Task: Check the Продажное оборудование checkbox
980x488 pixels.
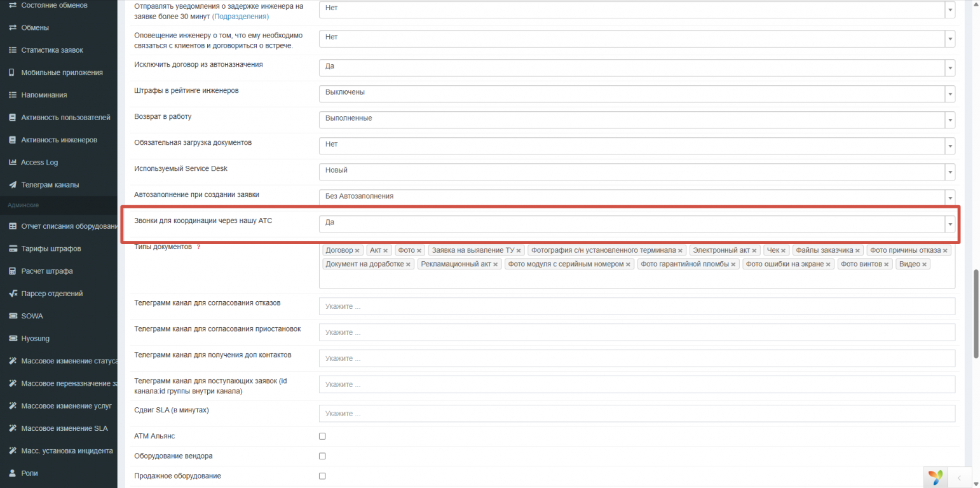Action: (x=322, y=476)
